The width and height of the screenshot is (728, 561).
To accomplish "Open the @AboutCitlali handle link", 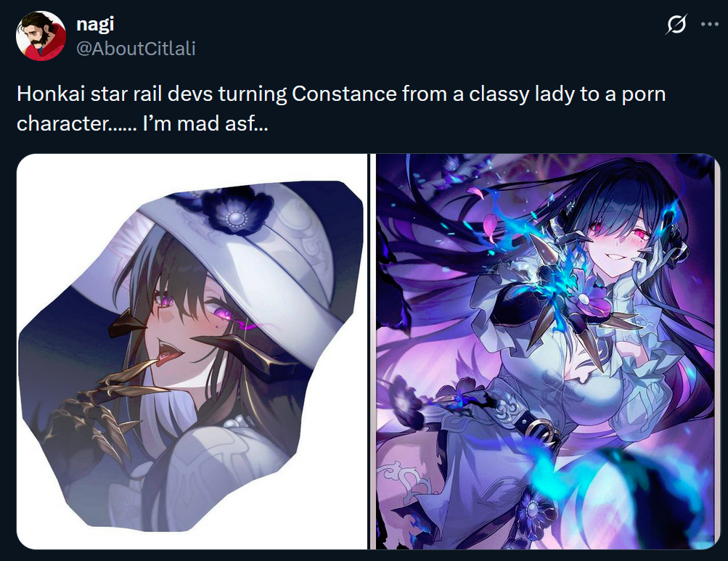I will tap(136, 49).
